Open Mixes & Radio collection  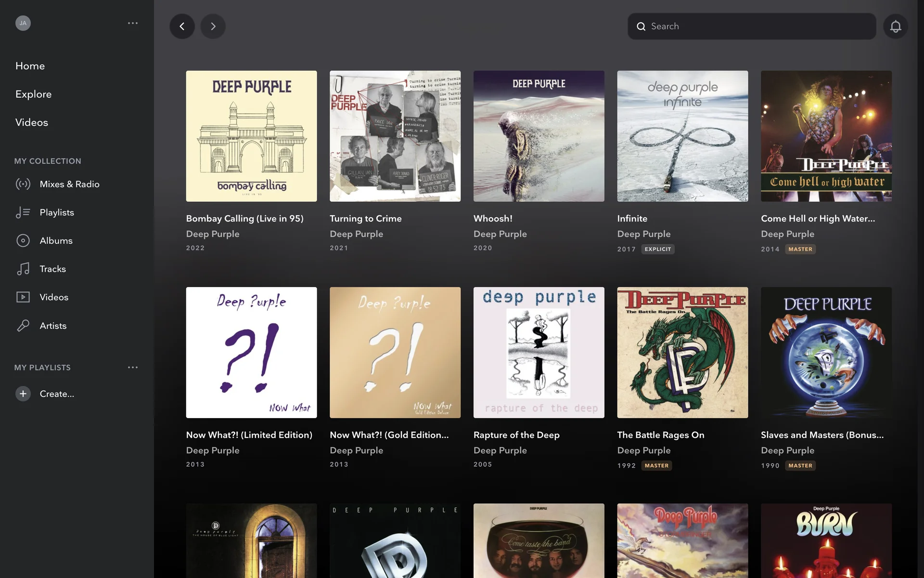pos(69,184)
